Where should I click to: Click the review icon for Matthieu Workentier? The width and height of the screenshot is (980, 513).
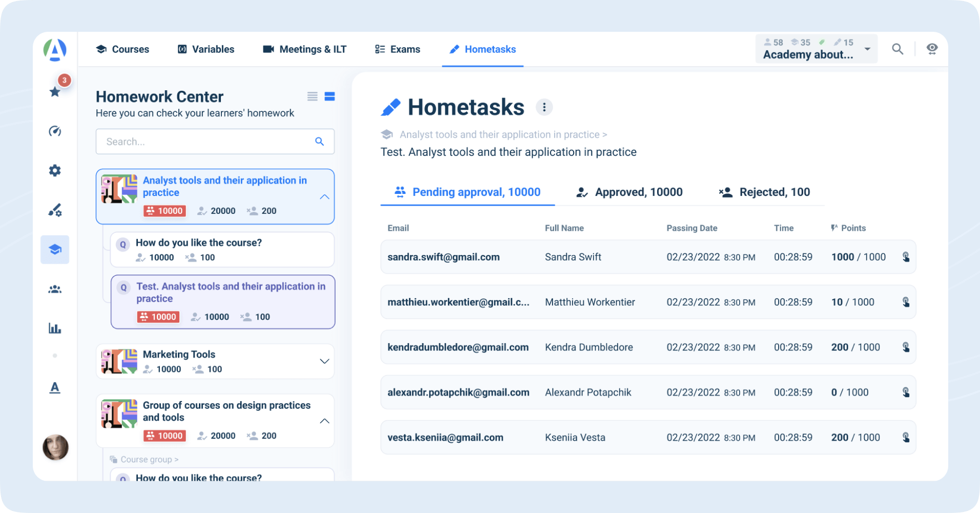pos(906,302)
